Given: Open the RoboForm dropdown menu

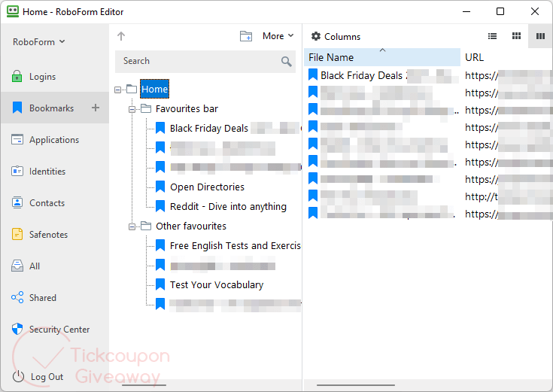Looking at the screenshot, I should [39, 42].
